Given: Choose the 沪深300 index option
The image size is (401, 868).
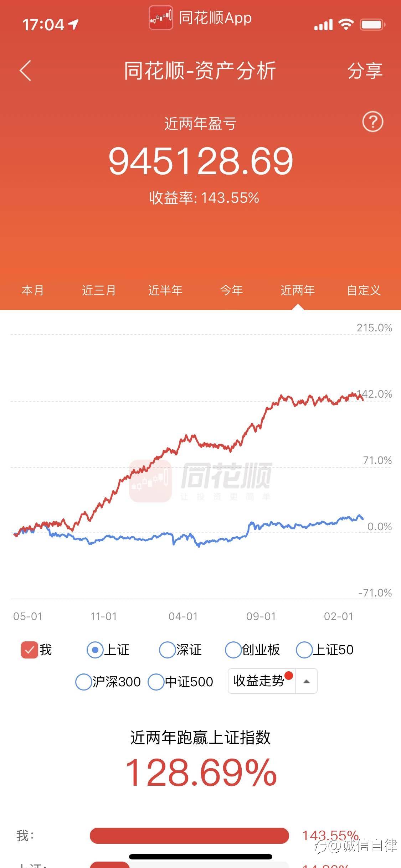Looking at the screenshot, I should pos(83,682).
